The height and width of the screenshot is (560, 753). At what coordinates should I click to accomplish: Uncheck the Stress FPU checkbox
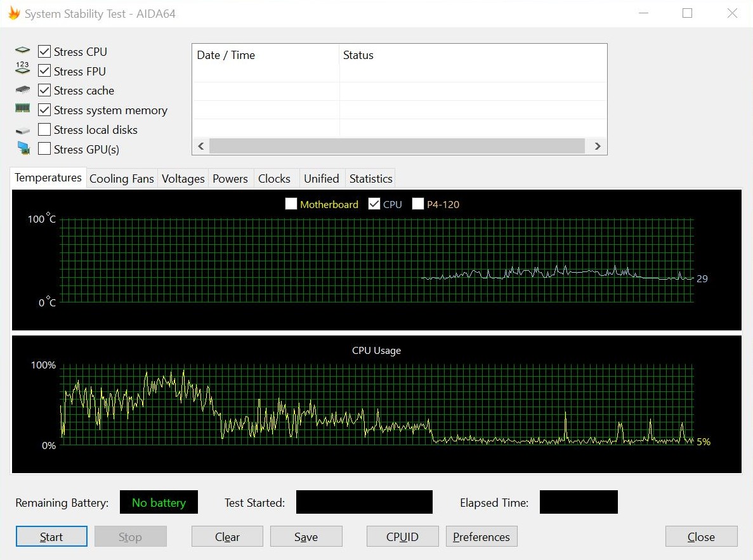(44, 70)
